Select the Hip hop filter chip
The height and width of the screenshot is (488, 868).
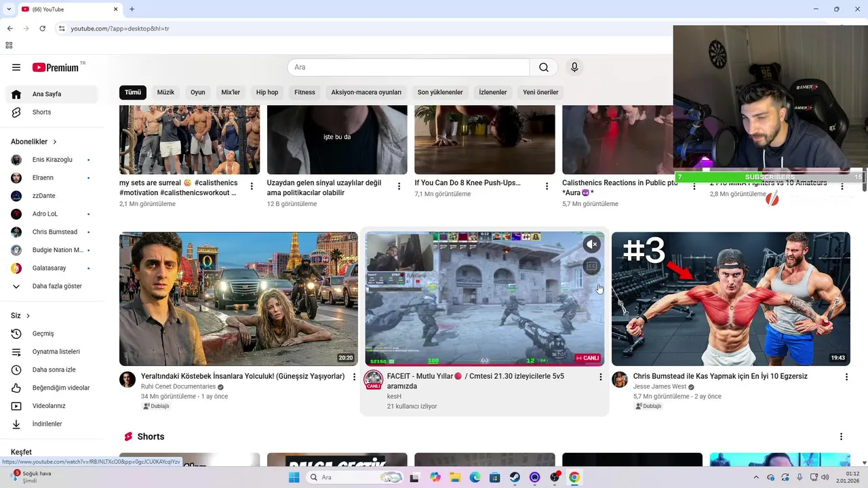(267, 92)
